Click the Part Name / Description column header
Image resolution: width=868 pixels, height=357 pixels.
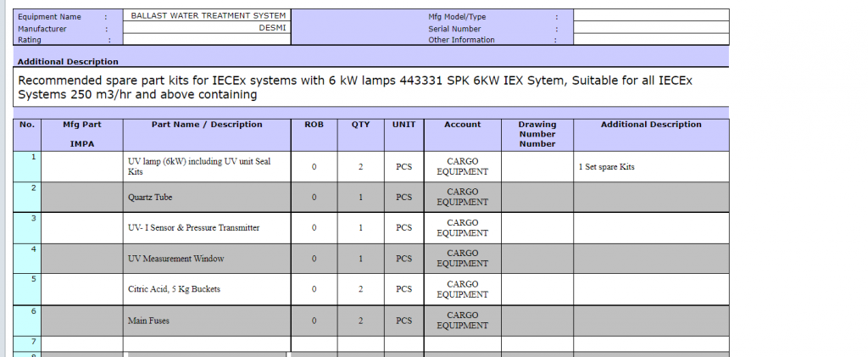pos(207,125)
